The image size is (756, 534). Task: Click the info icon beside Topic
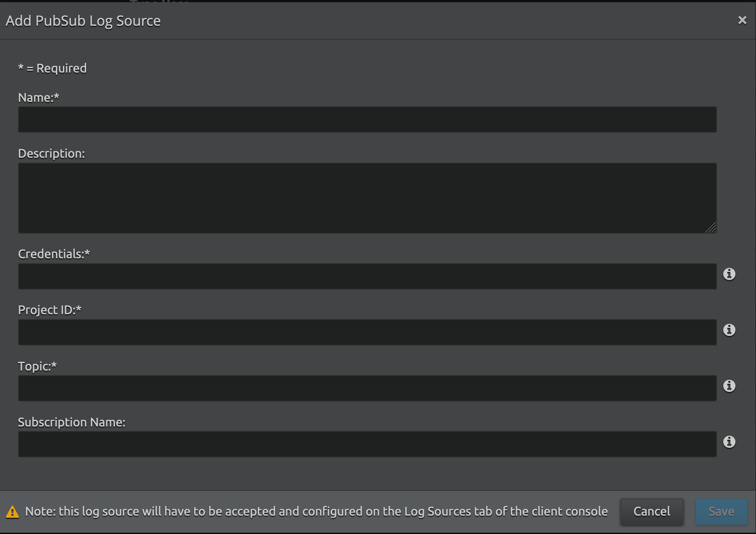[729, 386]
